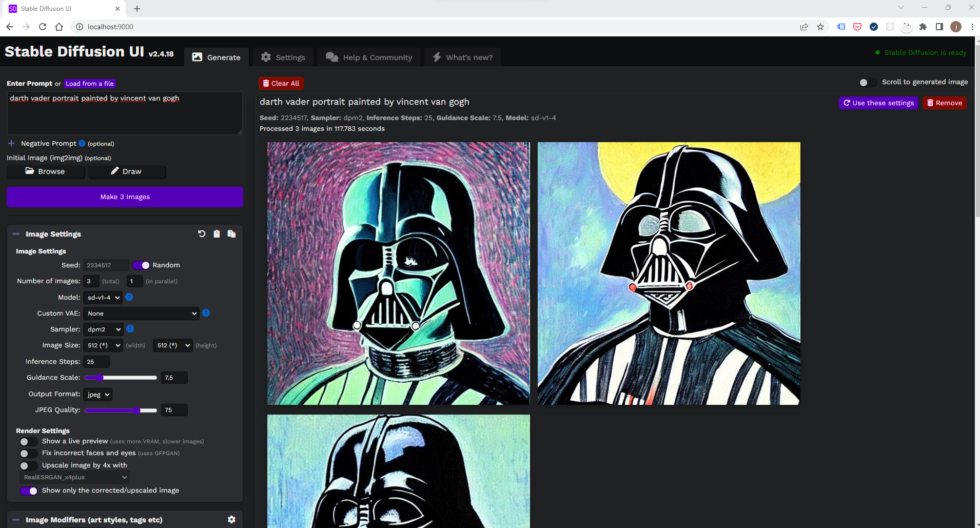The width and height of the screenshot is (980, 528).
Task: Click Use these settings button
Action: tap(878, 103)
